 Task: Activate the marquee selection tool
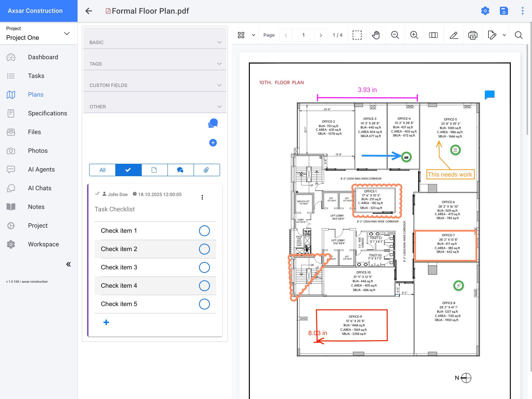[357, 35]
